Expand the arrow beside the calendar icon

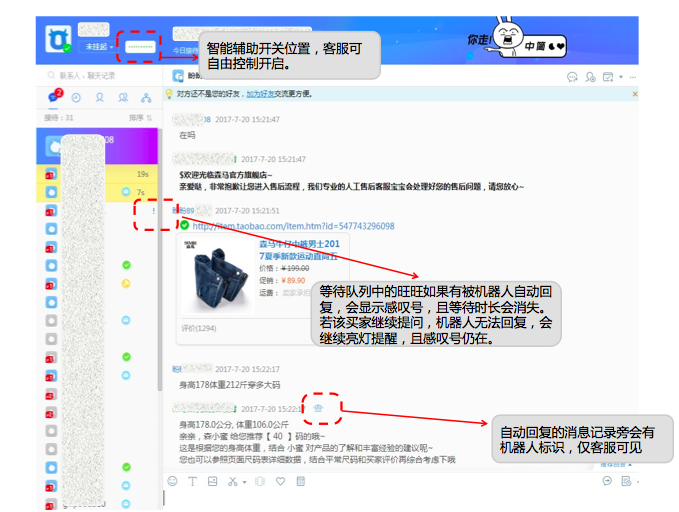point(621,77)
